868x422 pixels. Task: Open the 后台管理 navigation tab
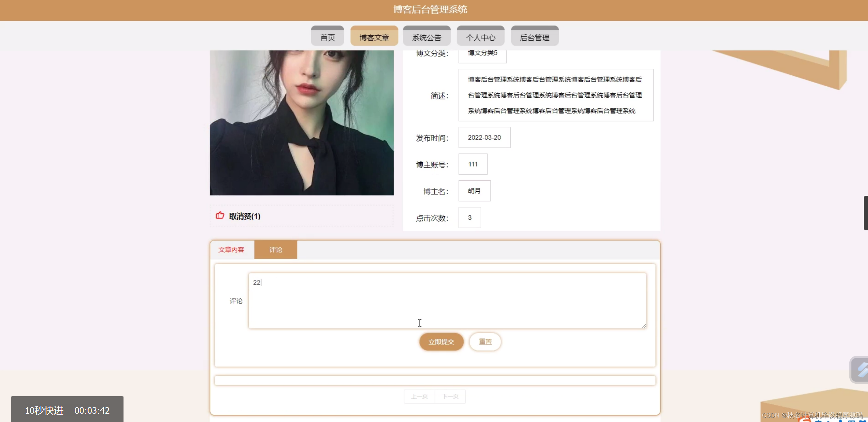pyautogui.click(x=534, y=36)
